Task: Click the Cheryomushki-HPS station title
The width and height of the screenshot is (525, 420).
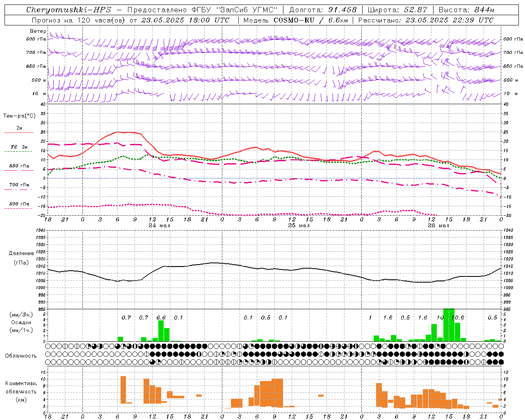Action: (68, 10)
